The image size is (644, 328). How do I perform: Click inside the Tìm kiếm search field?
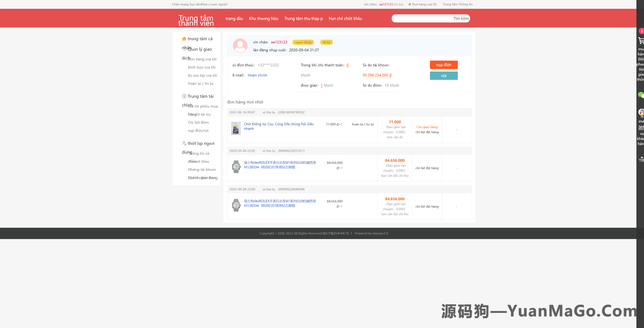[x=423, y=18]
